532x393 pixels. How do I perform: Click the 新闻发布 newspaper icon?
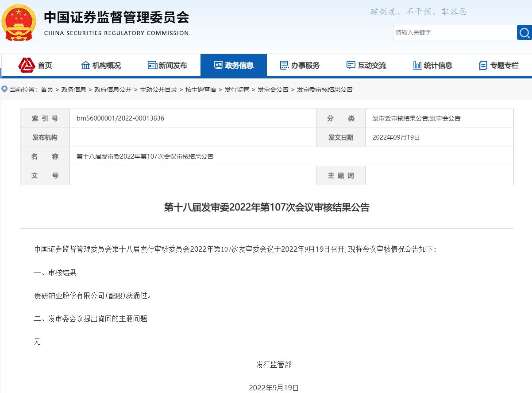tap(152, 65)
